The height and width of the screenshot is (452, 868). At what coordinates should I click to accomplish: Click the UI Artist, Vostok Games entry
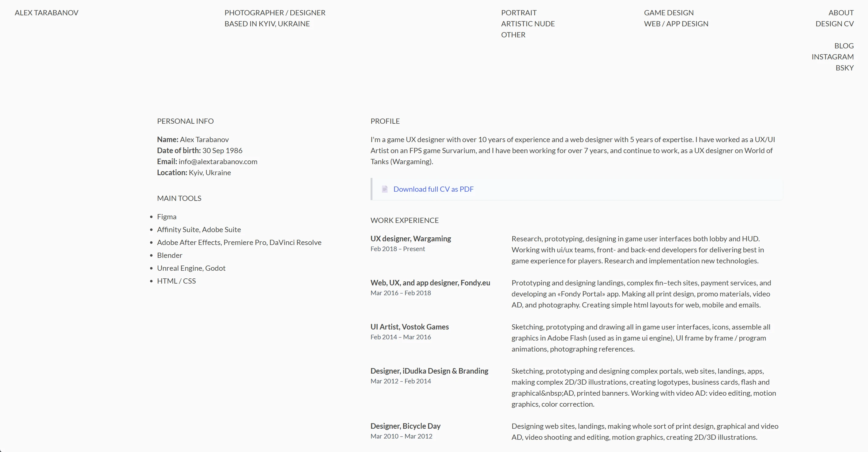pyautogui.click(x=409, y=327)
